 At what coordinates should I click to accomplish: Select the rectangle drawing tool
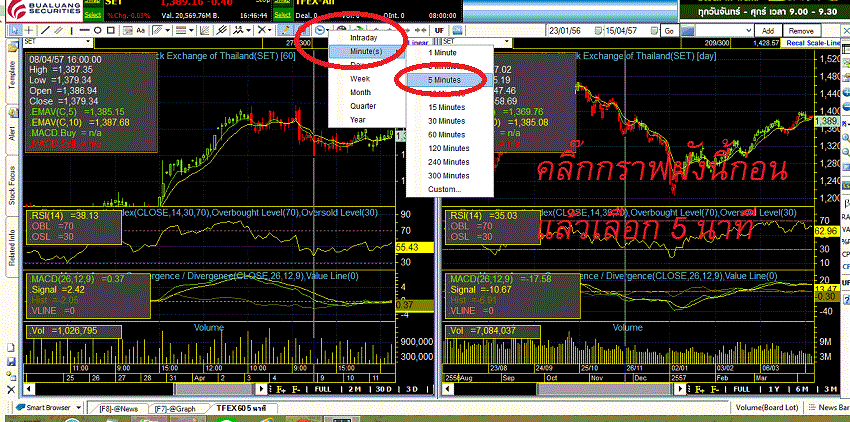[111, 30]
